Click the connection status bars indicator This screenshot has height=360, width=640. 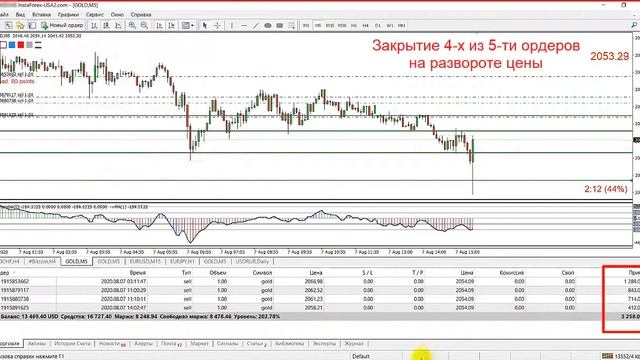coord(607,356)
